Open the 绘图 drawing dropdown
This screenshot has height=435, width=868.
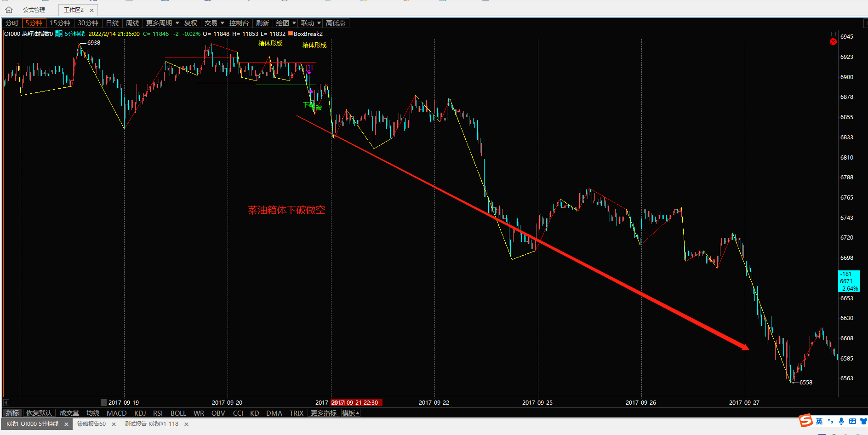286,23
